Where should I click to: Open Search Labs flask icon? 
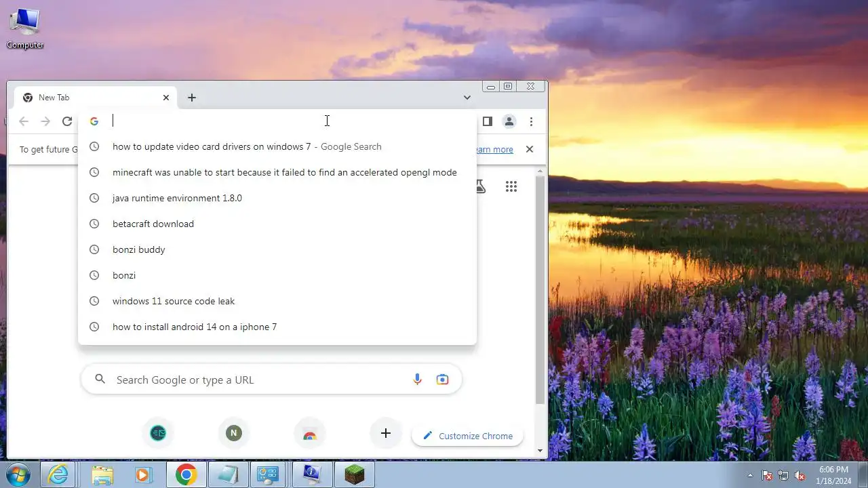(x=481, y=186)
